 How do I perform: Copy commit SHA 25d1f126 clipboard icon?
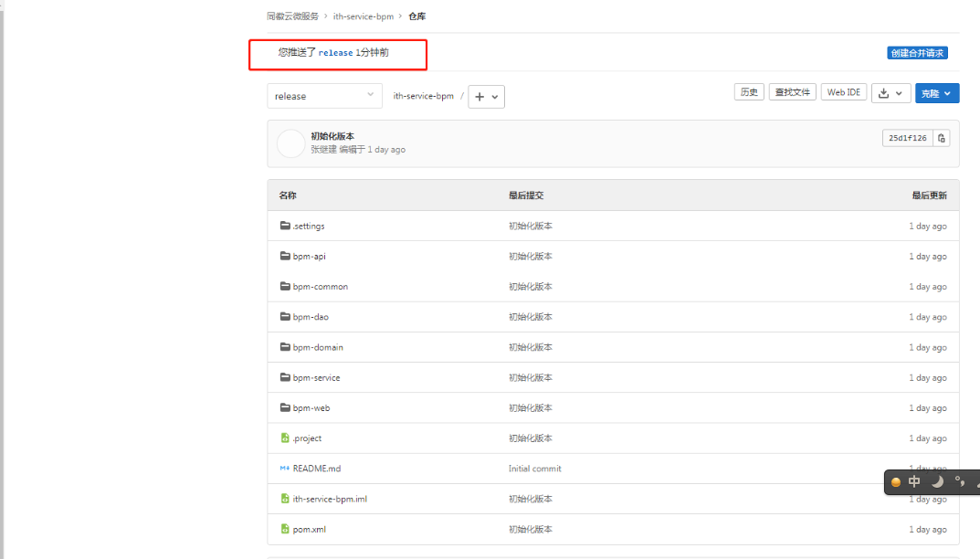[x=942, y=138]
